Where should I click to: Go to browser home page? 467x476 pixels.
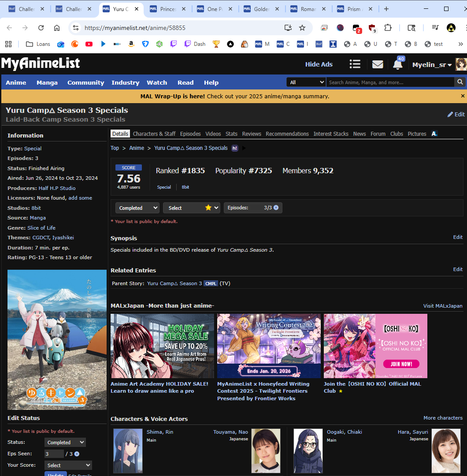tap(57, 28)
